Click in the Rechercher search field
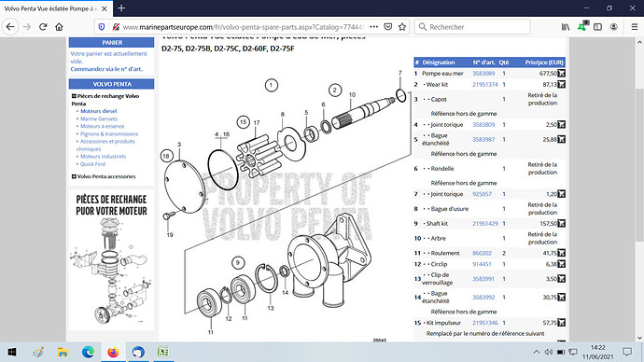 [472, 27]
